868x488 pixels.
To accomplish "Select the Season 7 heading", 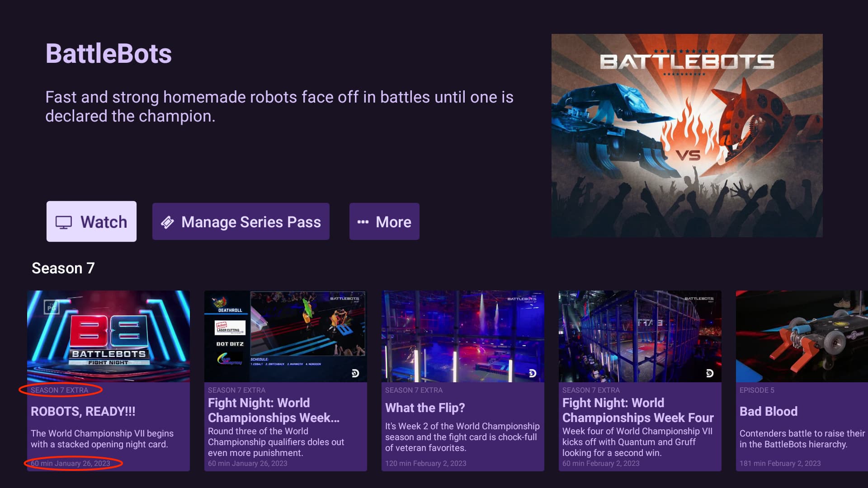I will click(63, 268).
